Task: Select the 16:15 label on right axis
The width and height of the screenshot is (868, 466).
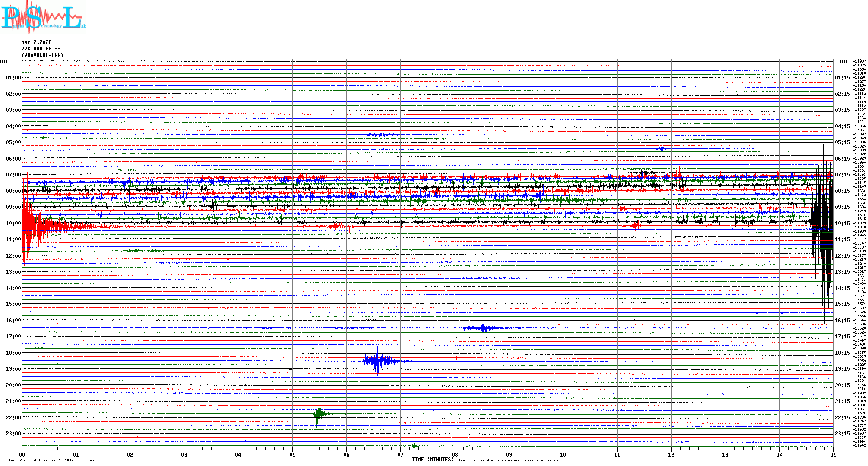Action: 842,321
